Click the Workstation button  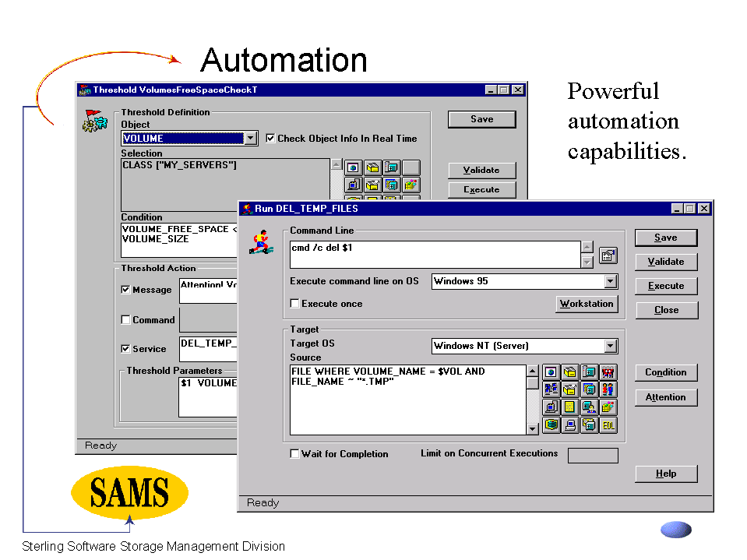pos(587,304)
